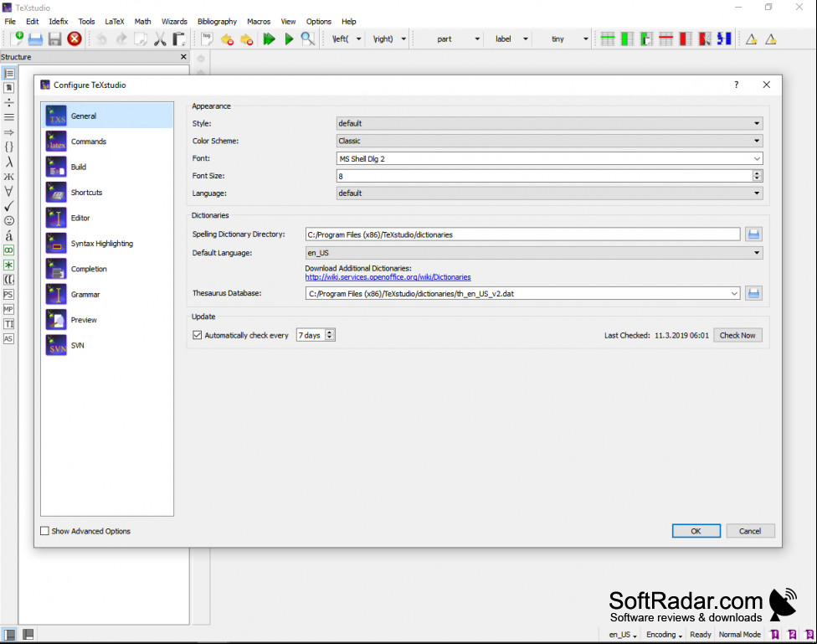Open the TI (TikZ) sidebar icon

(9, 324)
